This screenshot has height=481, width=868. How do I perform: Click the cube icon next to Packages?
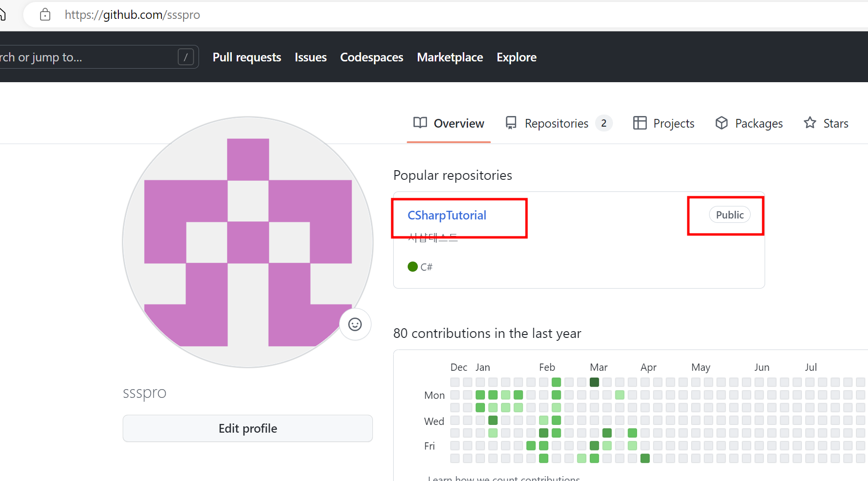click(x=722, y=123)
